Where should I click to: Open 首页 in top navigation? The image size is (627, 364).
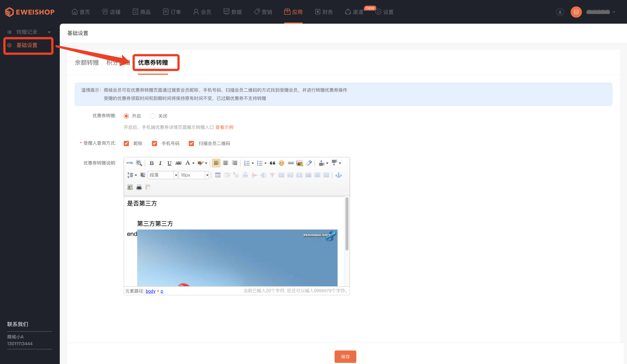(81, 12)
